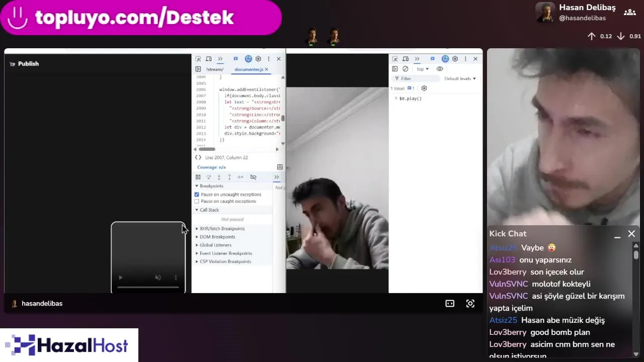
Task: Switch to the documenter.js source tab
Action: (249, 69)
